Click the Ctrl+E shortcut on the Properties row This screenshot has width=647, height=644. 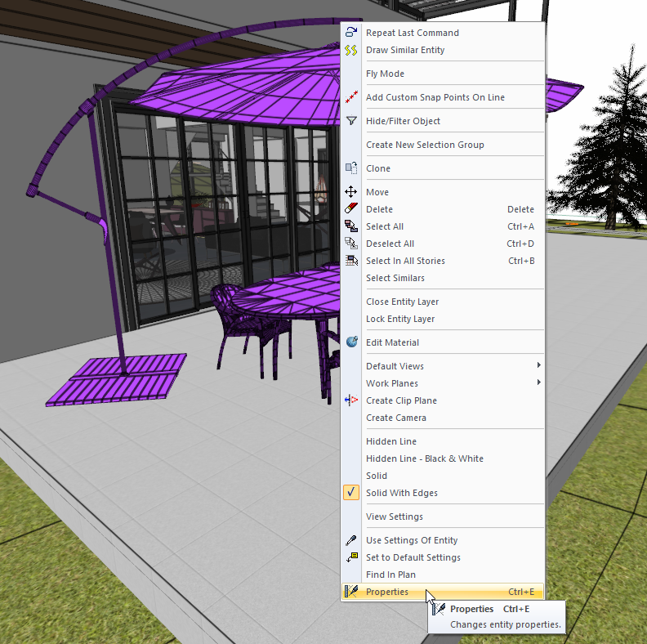click(521, 592)
